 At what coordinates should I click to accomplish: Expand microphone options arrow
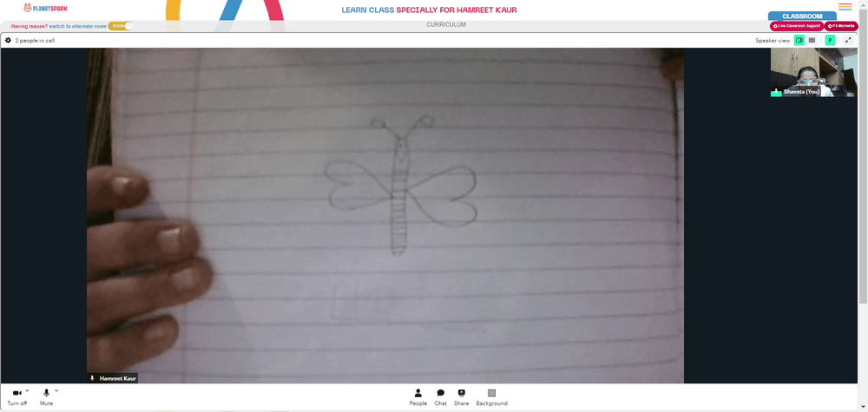pos(56,390)
